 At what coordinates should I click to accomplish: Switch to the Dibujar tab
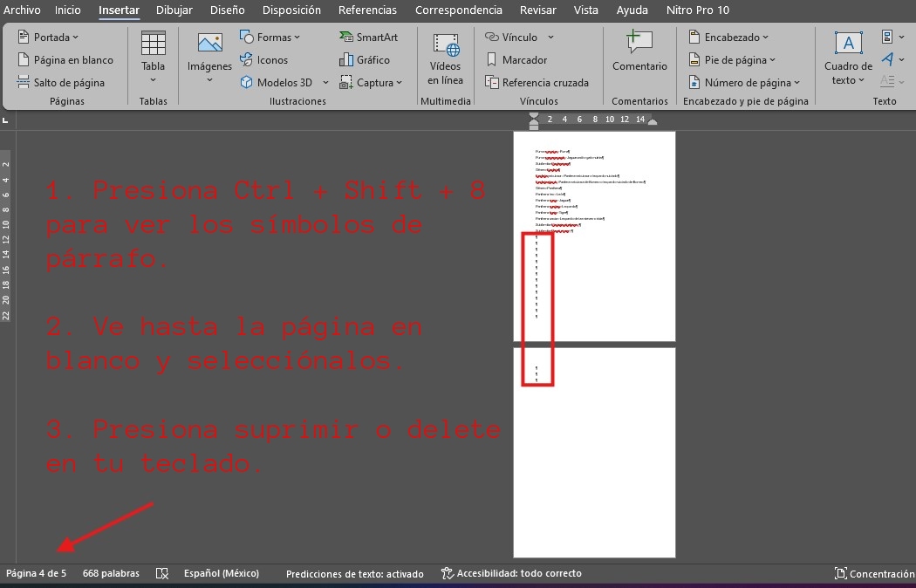[174, 10]
